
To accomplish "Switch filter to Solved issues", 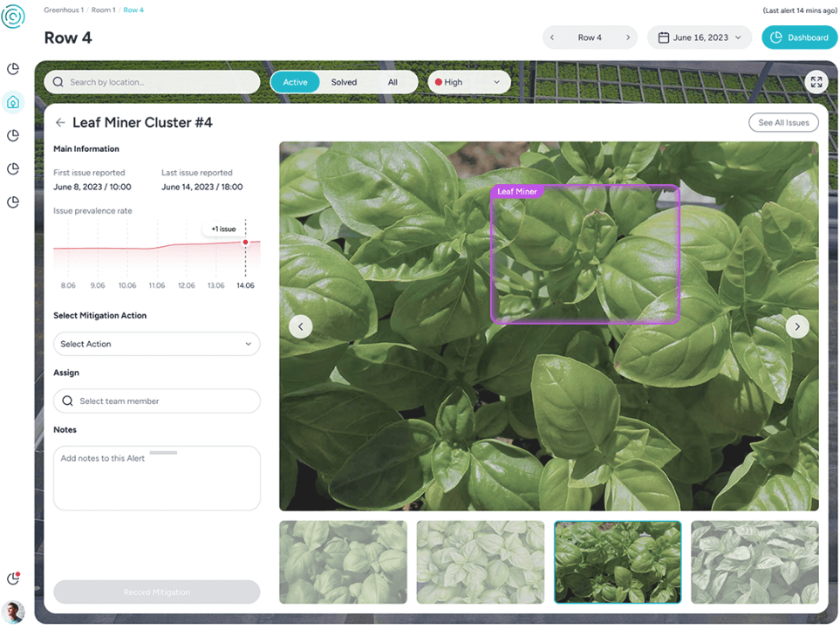I will click(x=344, y=82).
